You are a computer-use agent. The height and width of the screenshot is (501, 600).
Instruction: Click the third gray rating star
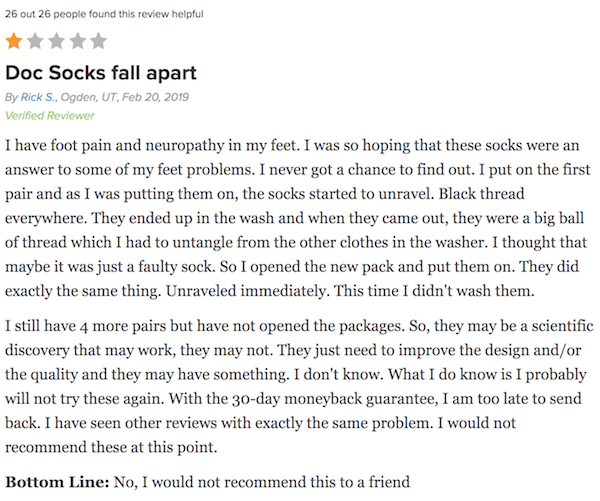[56, 41]
